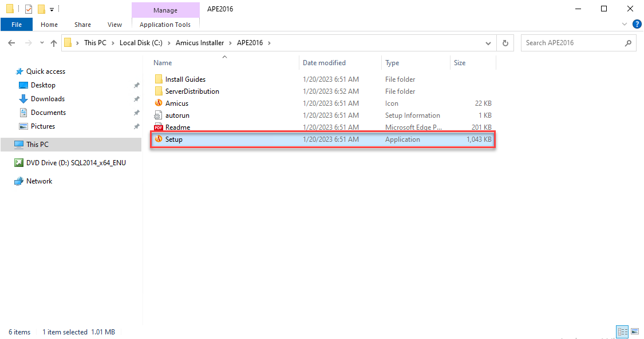The width and height of the screenshot is (644, 339).
Task: Click the 22 KB size of Amicus
Action: (x=483, y=103)
